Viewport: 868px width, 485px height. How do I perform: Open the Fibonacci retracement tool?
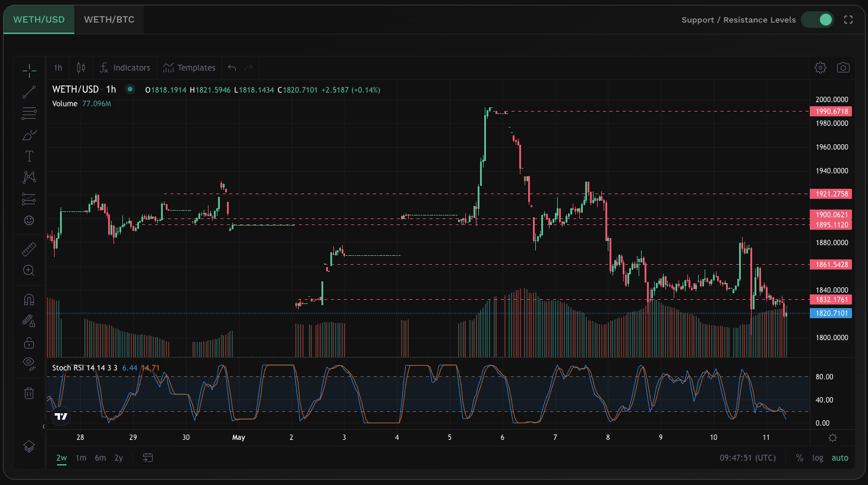click(29, 113)
